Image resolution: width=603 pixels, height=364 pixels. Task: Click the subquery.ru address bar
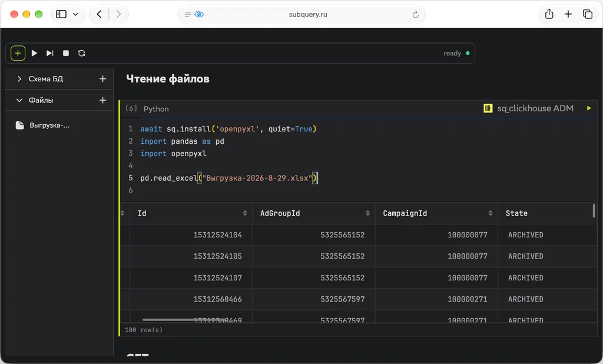coord(308,14)
